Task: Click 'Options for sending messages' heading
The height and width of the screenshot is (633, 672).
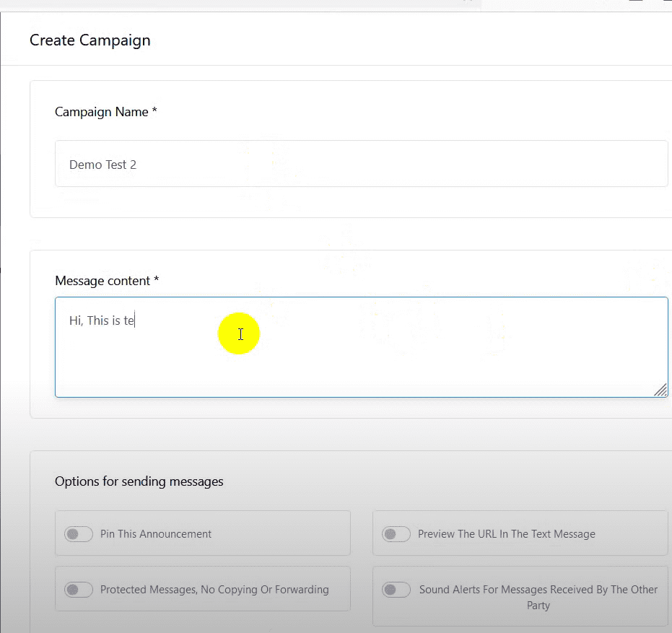Action: click(x=139, y=481)
